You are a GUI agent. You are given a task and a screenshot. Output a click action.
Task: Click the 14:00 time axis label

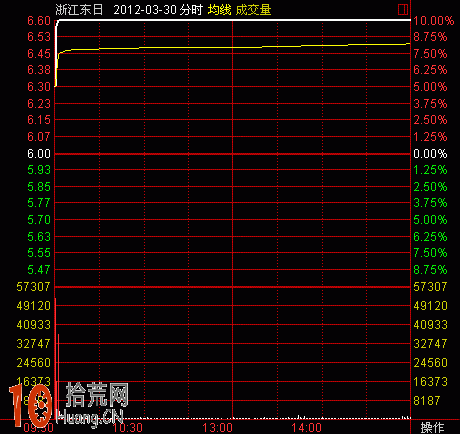coord(307,428)
